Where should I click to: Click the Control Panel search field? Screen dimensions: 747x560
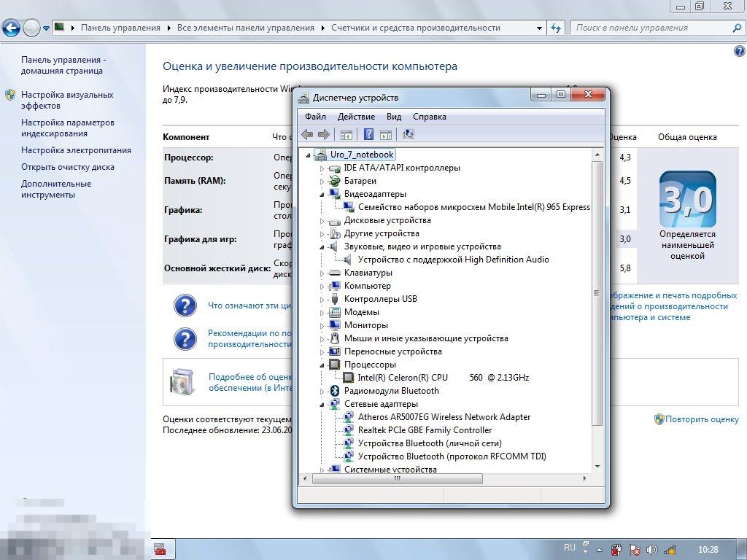(657, 28)
